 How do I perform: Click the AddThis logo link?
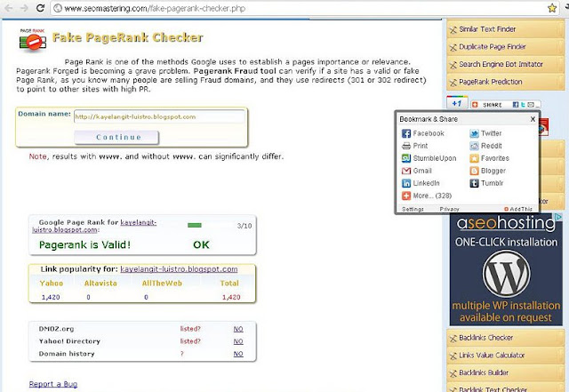pyautogui.click(x=517, y=209)
